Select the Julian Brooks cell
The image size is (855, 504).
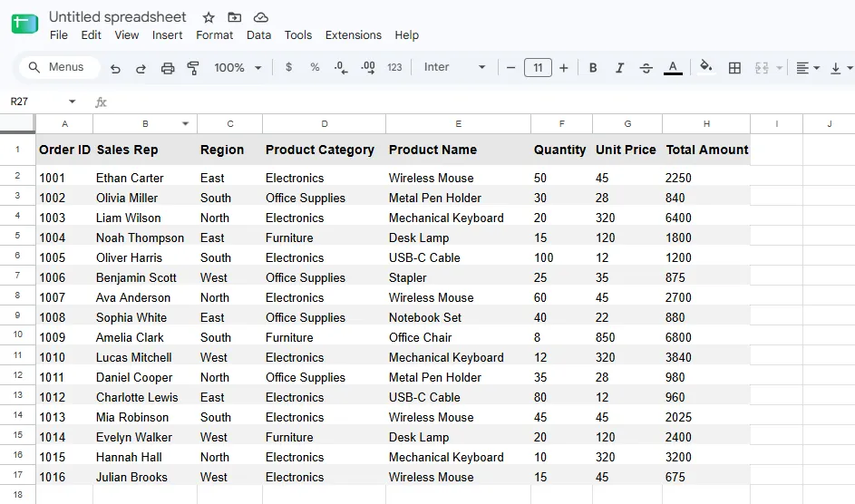click(145, 477)
